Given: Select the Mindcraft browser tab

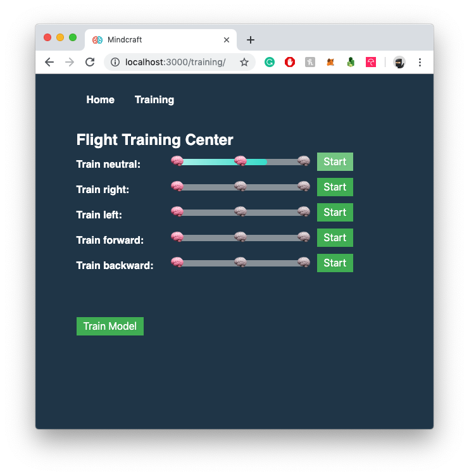Looking at the screenshot, I should [161, 40].
